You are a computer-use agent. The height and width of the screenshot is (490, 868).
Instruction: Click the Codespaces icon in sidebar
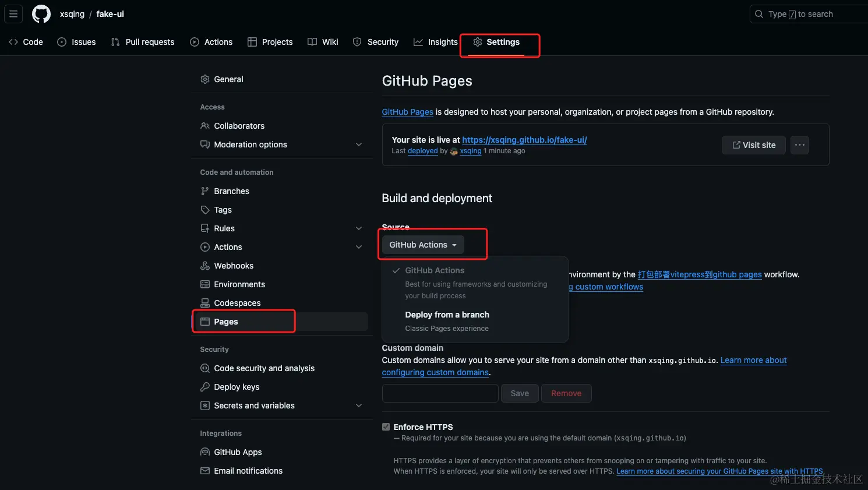point(205,303)
